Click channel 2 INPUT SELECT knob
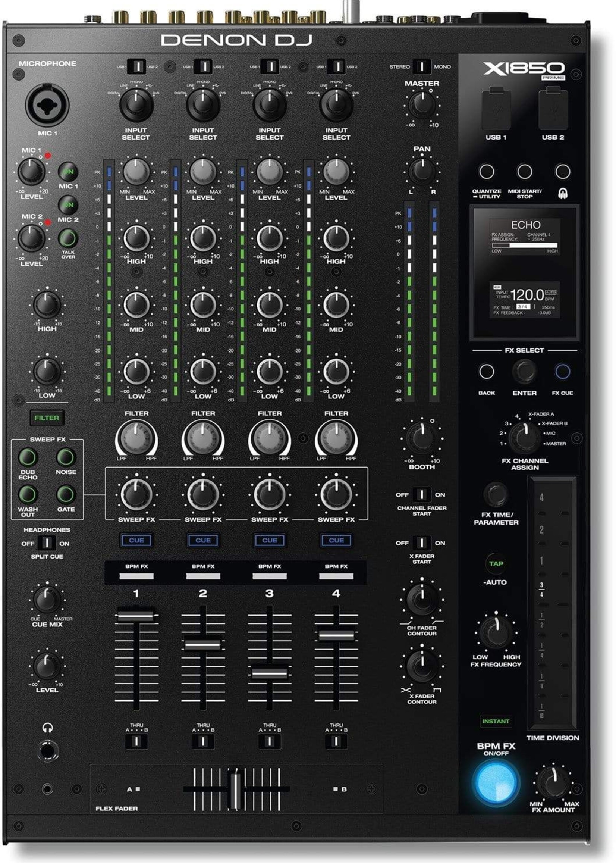Screen dimensions: 616x863 pyautogui.click(x=203, y=104)
